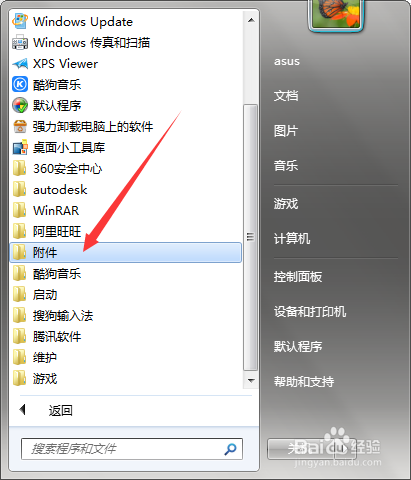Expand the 腾讯软件 folder

[x=126, y=336]
